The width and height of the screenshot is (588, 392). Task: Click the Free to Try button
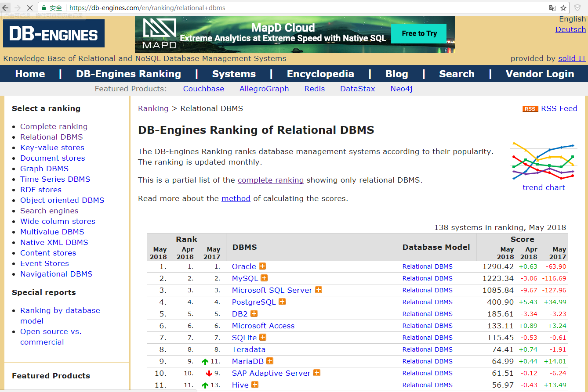pos(419,33)
